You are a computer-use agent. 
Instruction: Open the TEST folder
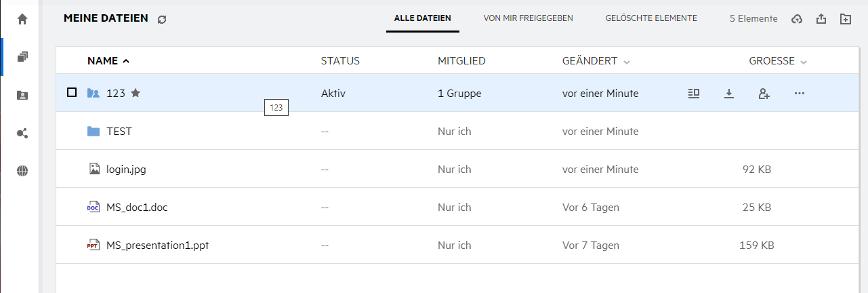119,132
